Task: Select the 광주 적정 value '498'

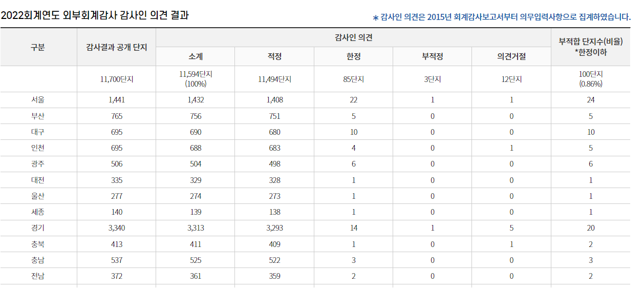Action: 274,164
